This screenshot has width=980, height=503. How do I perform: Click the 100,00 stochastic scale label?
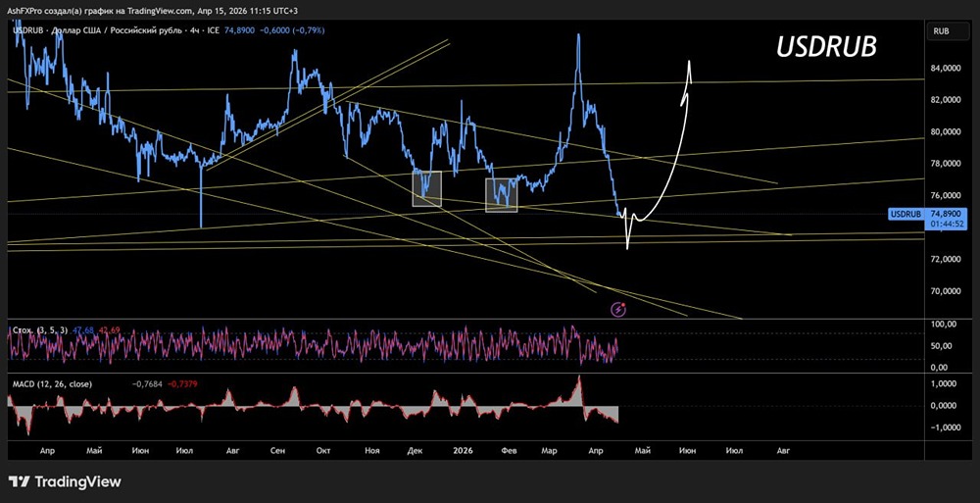pyautogui.click(x=943, y=325)
